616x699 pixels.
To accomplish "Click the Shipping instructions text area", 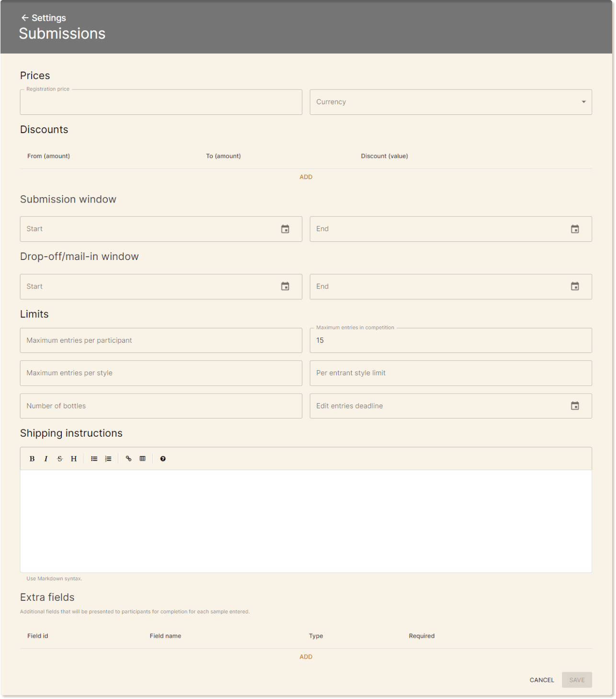I will pos(306,521).
